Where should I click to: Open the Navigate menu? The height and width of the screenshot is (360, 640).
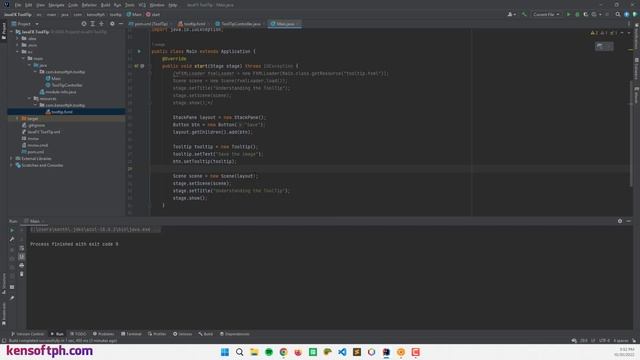56,5
